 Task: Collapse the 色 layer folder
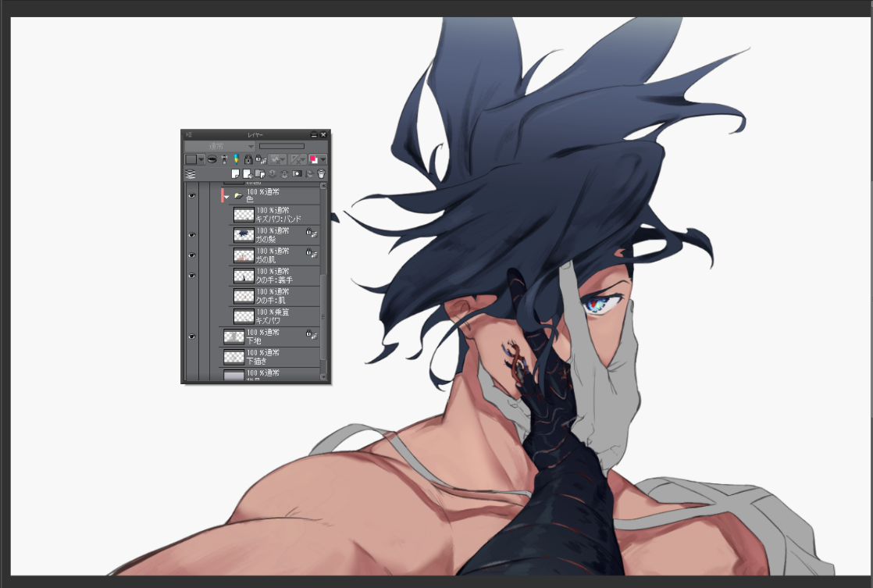click(226, 197)
